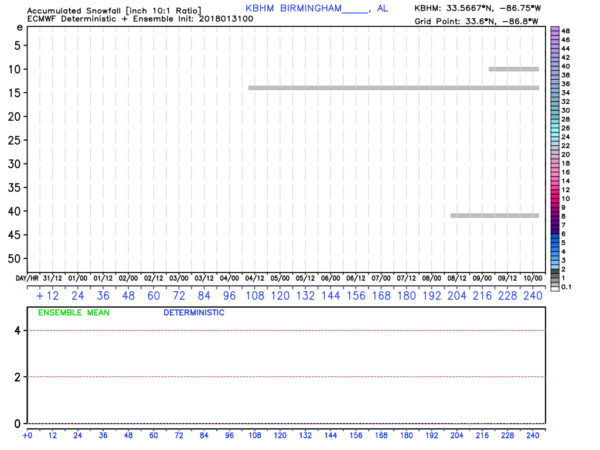Click the dashed line at value 4
Image resolution: width=600 pixels, height=450 pixels.
pyautogui.click(x=290, y=330)
